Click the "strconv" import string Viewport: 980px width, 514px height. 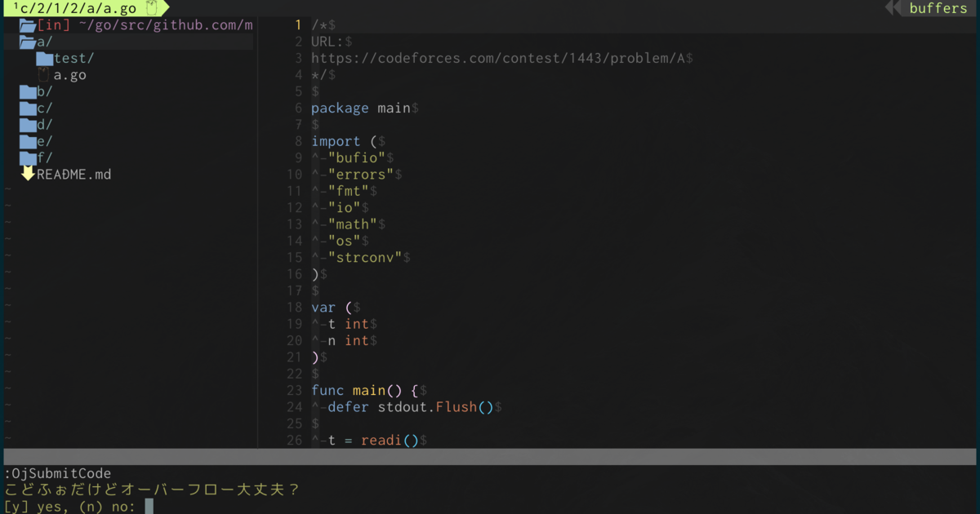tap(365, 258)
